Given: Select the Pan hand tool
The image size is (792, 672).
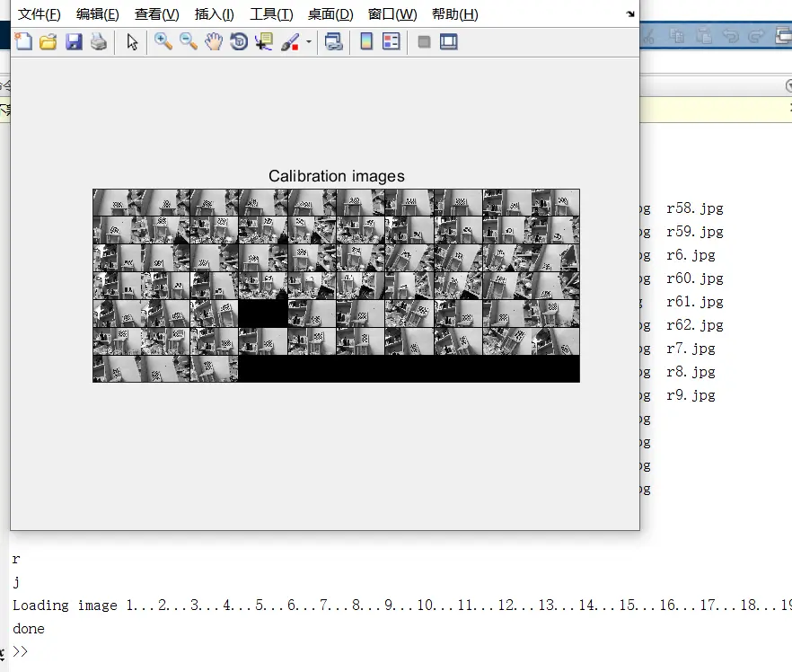Looking at the screenshot, I should pyautogui.click(x=214, y=41).
